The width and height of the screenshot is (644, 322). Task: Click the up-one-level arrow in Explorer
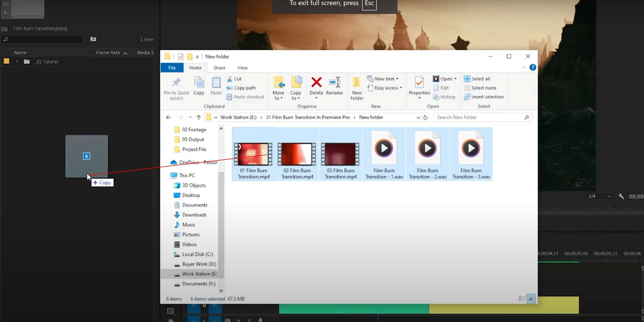point(199,117)
